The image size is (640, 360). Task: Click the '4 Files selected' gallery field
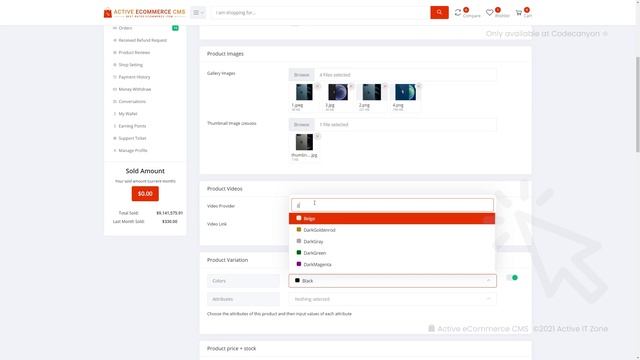pyautogui.click(x=405, y=75)
